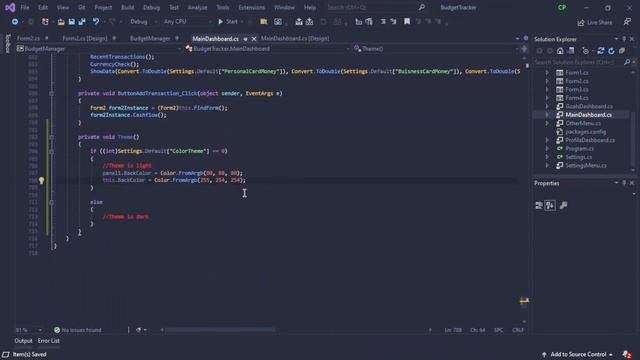Open the File menu

click(x=25, y=7)
